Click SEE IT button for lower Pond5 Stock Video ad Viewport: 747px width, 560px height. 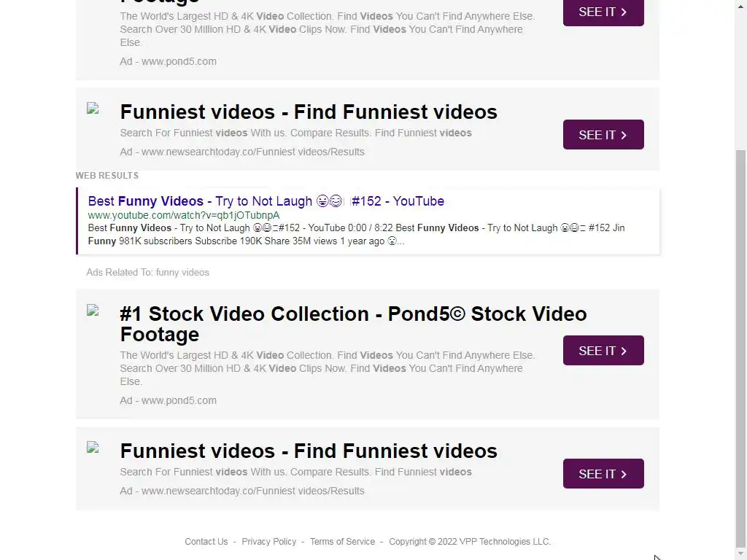click(x=603, y=351)
